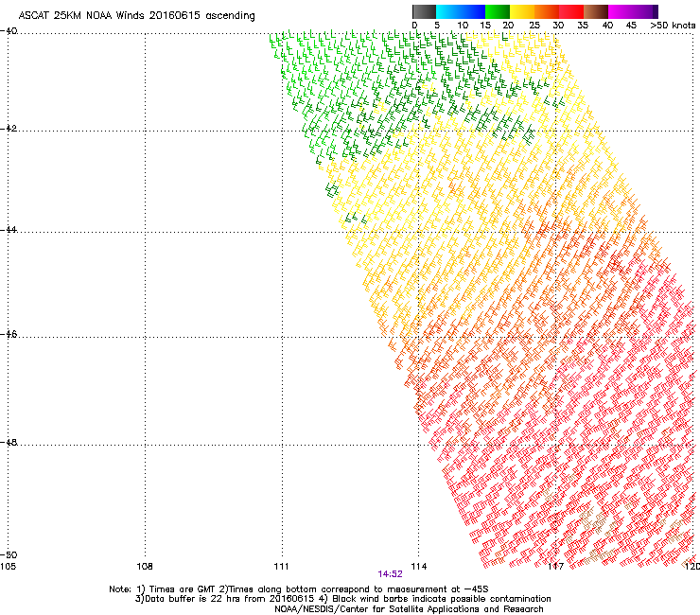Click the '-48' latitude axis label

9,442
